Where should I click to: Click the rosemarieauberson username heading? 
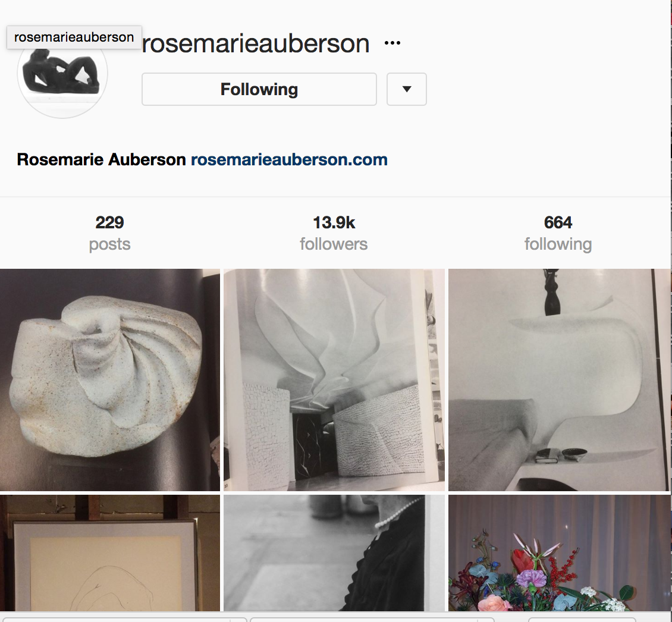[x=256, y=43]
